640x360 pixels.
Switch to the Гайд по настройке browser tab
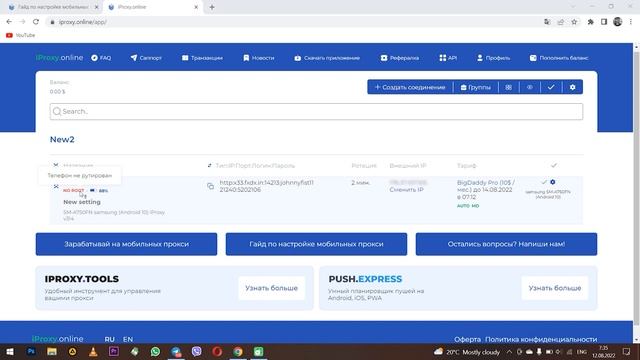tap(52, 7)
